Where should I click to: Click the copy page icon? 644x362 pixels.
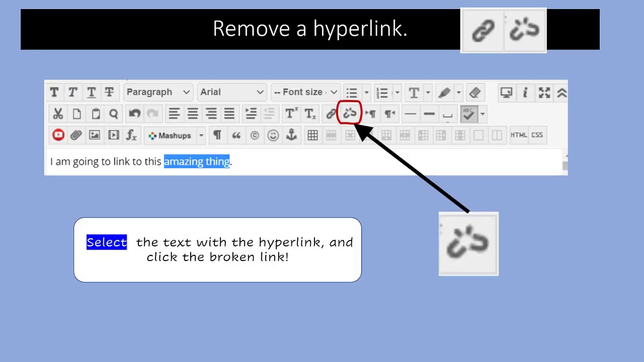pos(76,114)
